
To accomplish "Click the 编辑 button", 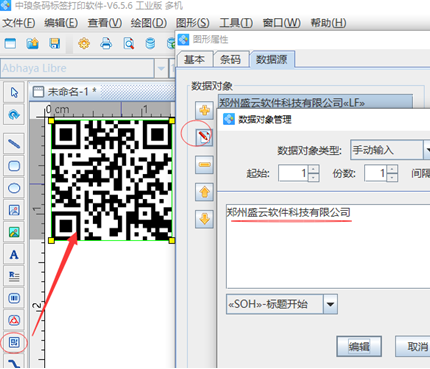I will point(359,347).
